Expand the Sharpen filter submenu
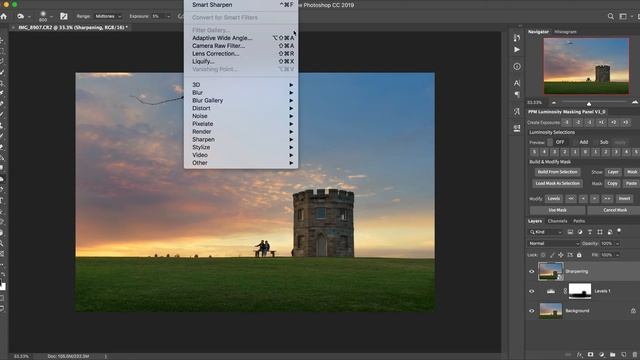The height and width of the screenshot is (360, 640). pos(241,140)
